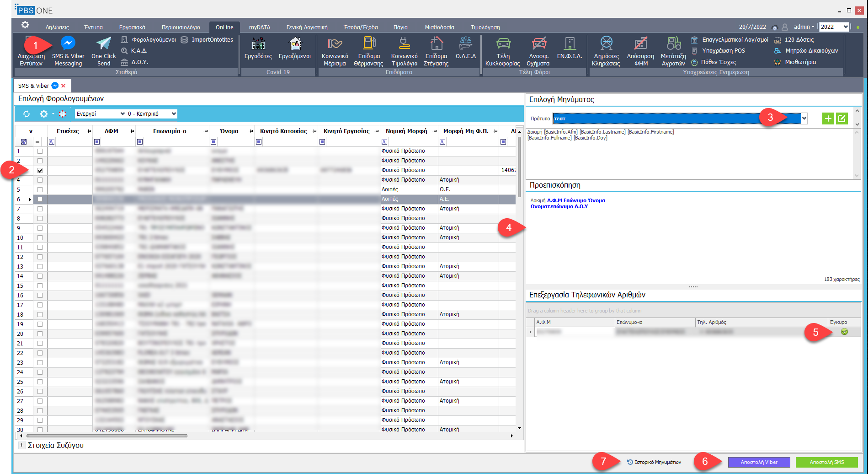Open the Μισθοδοσία menu tab
This screenshot has height=474, width=868.
click(439, 27)
